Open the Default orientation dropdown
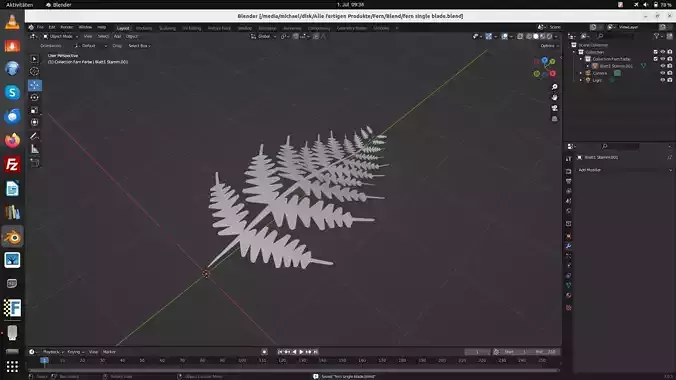676x380 pixels. click(x=91, y=46)
